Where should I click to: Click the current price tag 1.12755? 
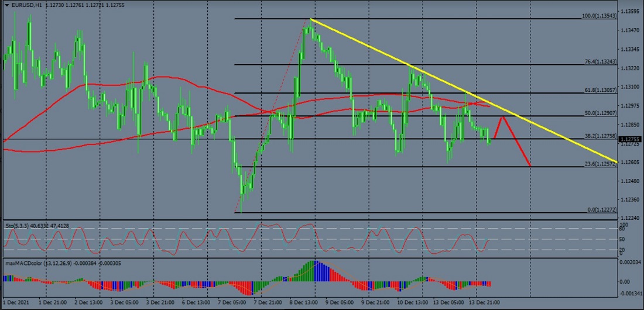tap(632, 139)
